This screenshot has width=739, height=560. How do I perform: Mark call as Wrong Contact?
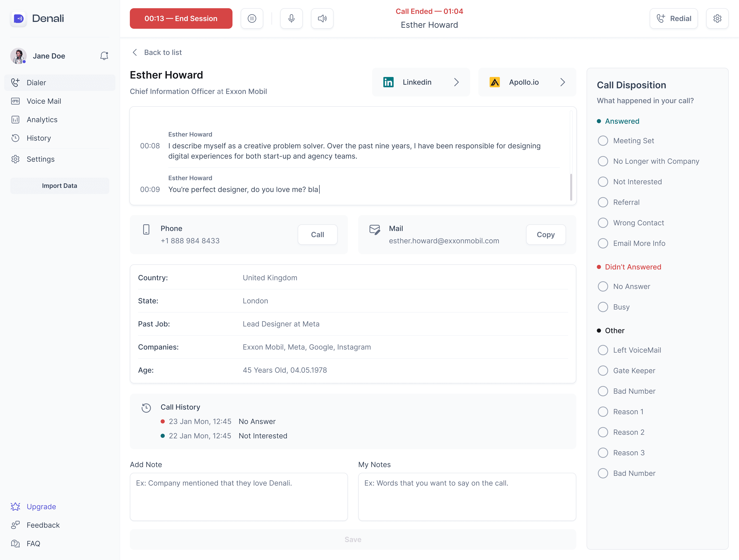(x=603, y=223)
